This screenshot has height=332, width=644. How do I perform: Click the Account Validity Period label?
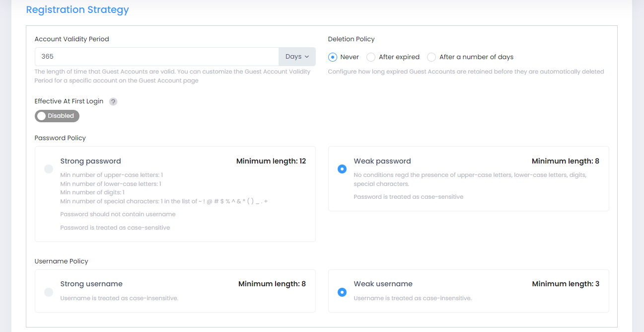pyautogui.click(x=72, y=39)
